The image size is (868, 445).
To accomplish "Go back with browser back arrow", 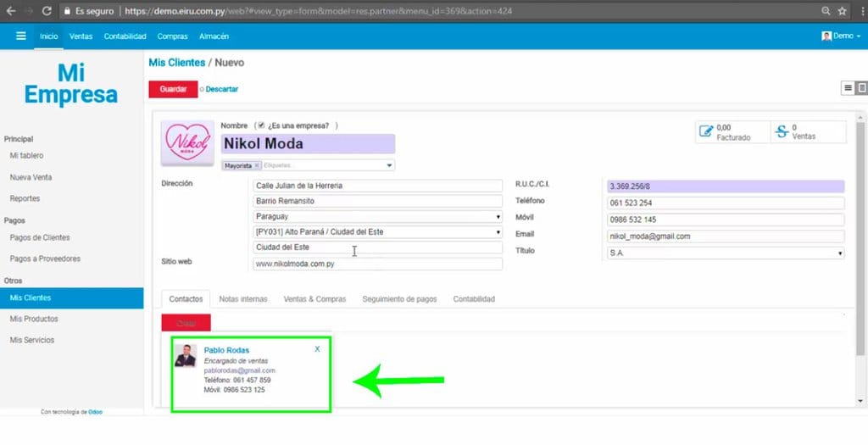I will click(10, 11).
